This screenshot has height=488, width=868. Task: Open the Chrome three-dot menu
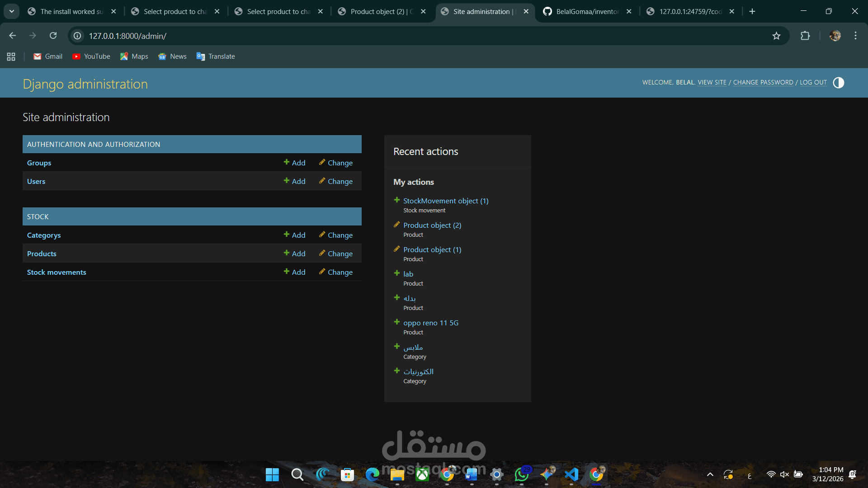tap(855, 36)
